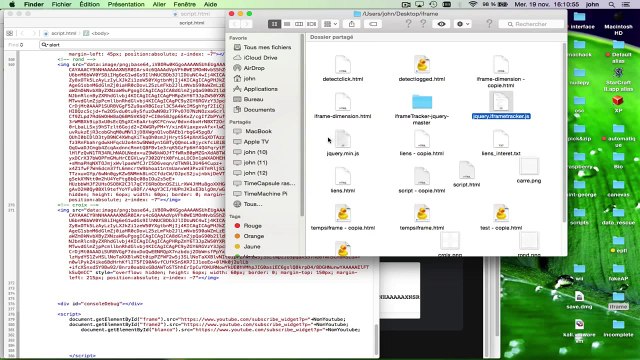Select Macintosh HD on desktop
The image size is (640, 360).
[x=618, y=23]
